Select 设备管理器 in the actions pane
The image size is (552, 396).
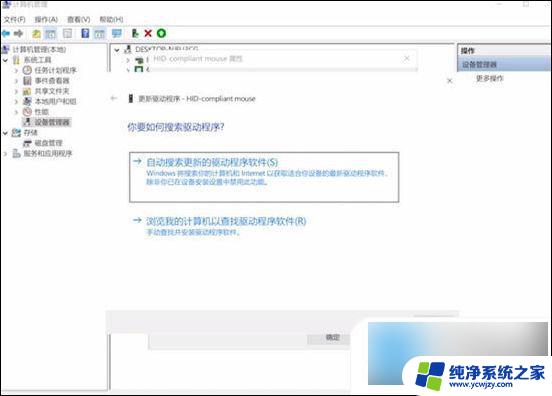[504, 64]
